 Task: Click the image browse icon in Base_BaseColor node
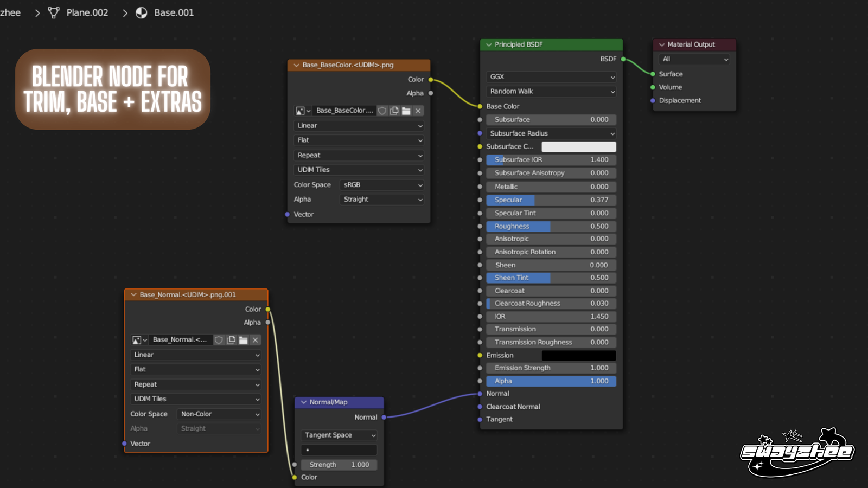point(303,111)
